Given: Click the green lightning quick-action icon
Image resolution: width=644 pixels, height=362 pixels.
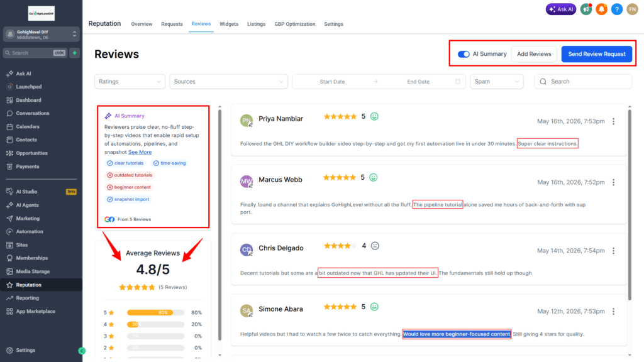Looking at the screenshot, I should [x=74, y=53].
